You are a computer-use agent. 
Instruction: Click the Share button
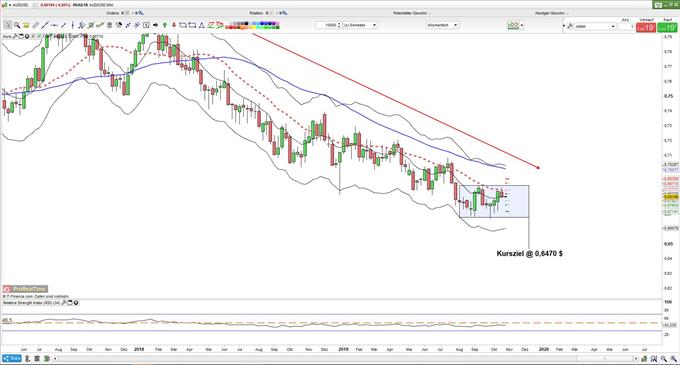tap(12, 358)
